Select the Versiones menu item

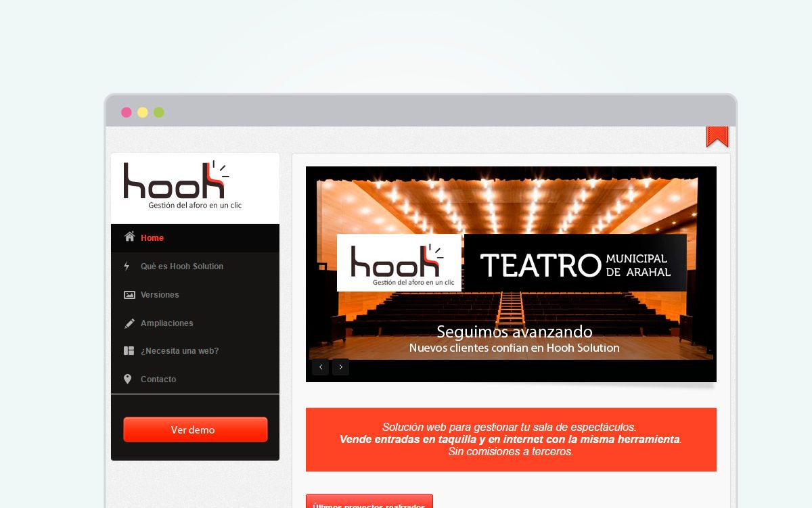point(195,295)
